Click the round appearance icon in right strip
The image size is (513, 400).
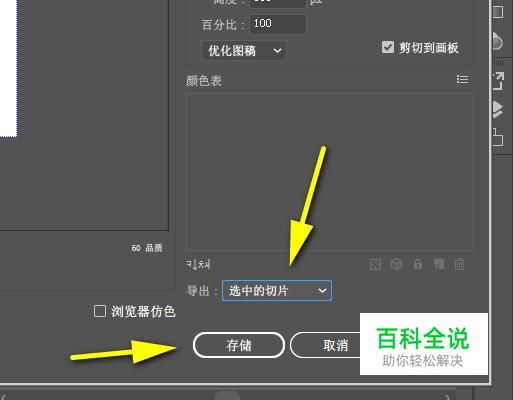coord(497,41)
